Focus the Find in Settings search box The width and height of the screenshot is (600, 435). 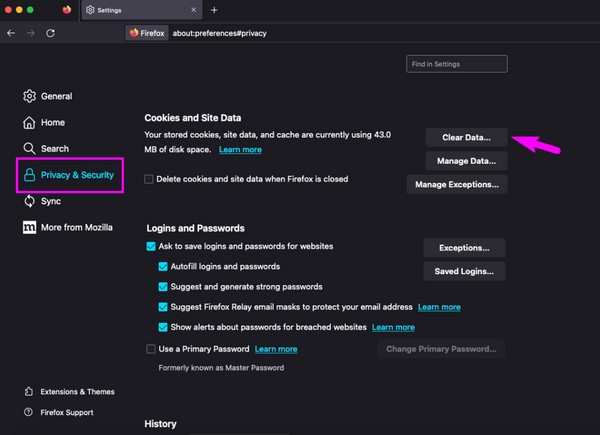click(457, 64)
